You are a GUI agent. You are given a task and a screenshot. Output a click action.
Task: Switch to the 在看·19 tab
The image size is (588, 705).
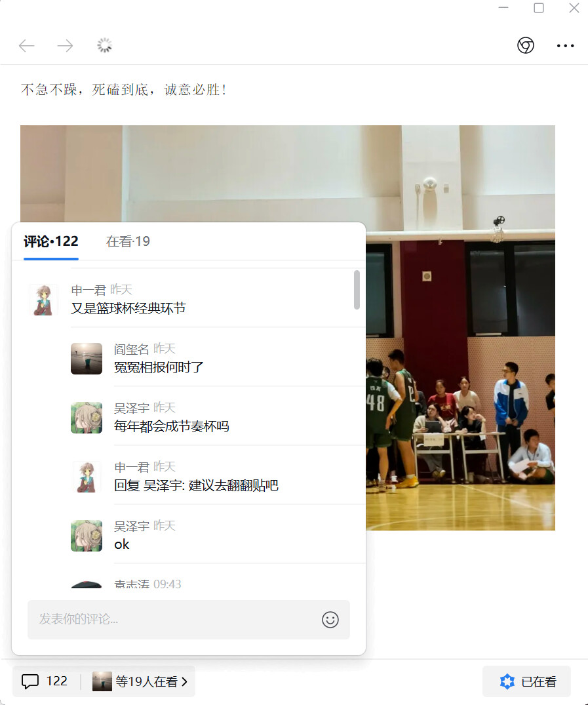128,241
